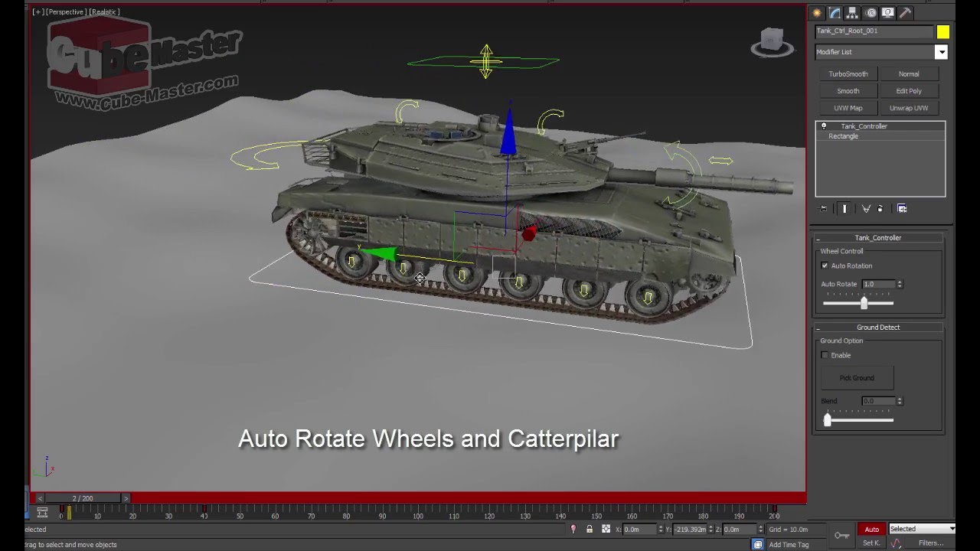
Task: Click the Normal modifier button
Action: point(909,74)
